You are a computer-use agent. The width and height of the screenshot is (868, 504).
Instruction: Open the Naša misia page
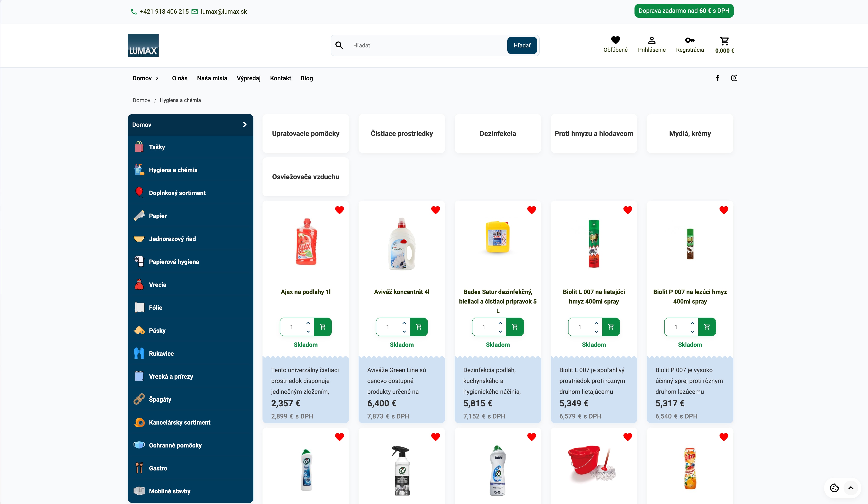point(212,78)
